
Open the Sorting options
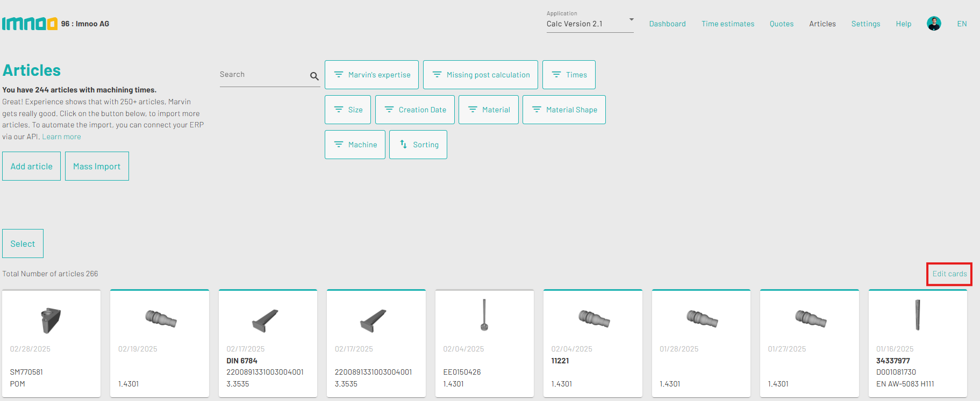418,145
